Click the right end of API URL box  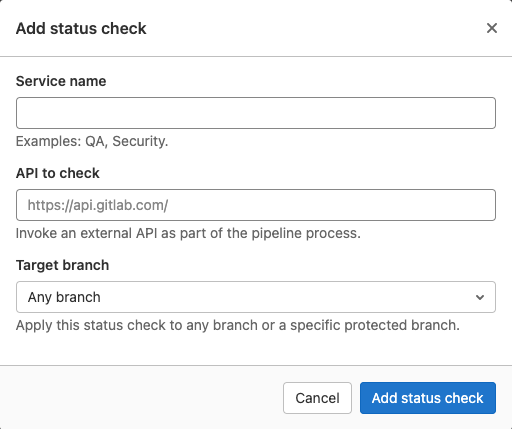tap(480, 205)
